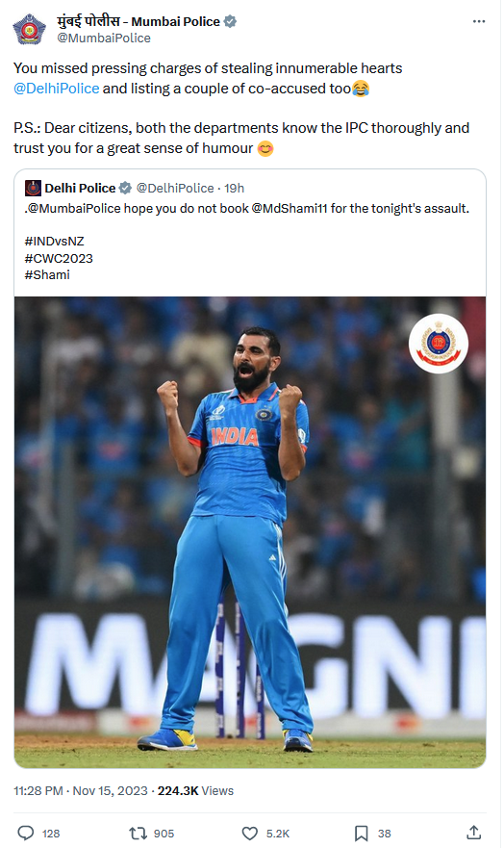Share the tweet using the upload icon
Image resolution: width=504 pixels, height=848 pixels.
point(474,833)
